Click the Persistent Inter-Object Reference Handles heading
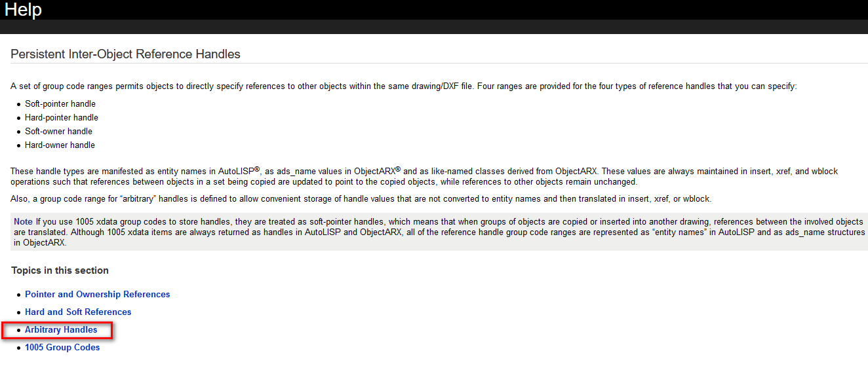Screen dimensions: 868x368 tap(125, 54)
